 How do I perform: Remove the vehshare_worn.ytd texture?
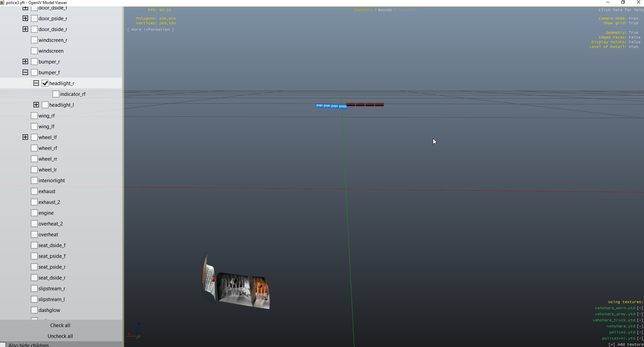(x=640, y=308)
